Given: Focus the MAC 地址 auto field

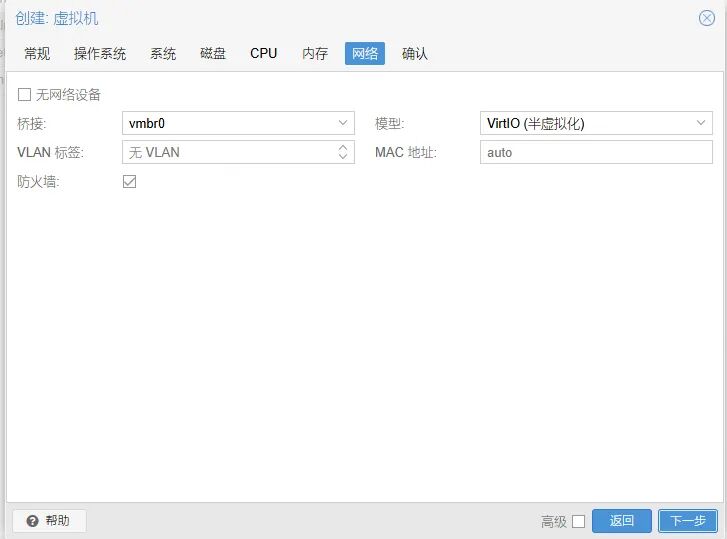Looking at the screenshot, I should (x=596, y=152).
